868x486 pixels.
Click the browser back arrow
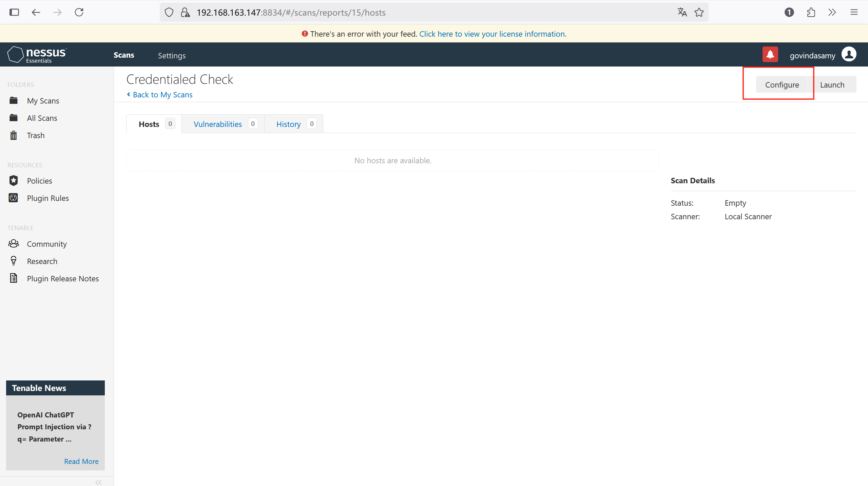[x=36, y=13]
